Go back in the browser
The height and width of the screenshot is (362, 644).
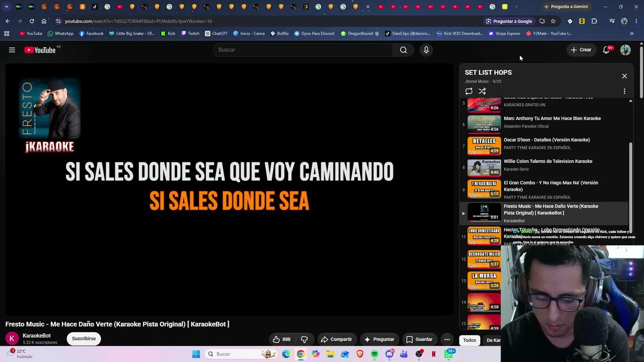8,21
